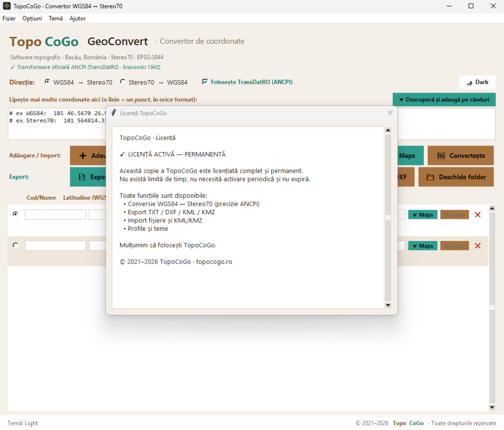Open folder via Deschide folder icon
Screen dimensions: 504x430
coord(430,177)
